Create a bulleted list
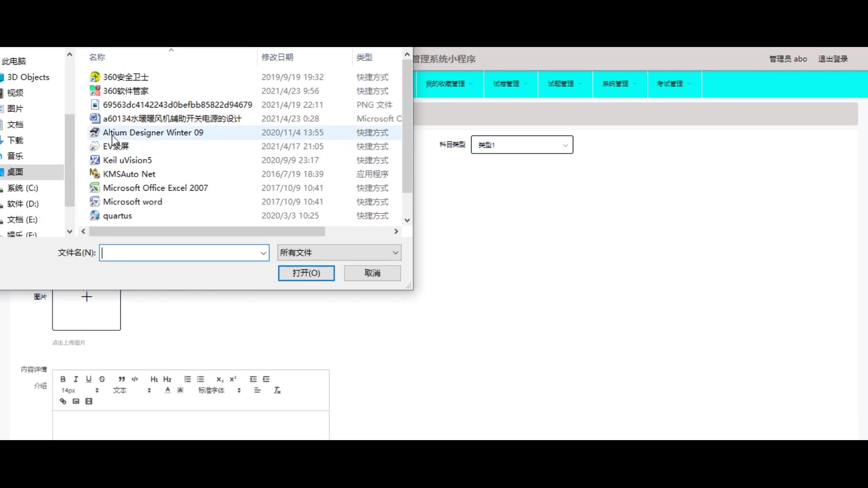This screenshot has width=868, height=488. click(x=201, y=379)
